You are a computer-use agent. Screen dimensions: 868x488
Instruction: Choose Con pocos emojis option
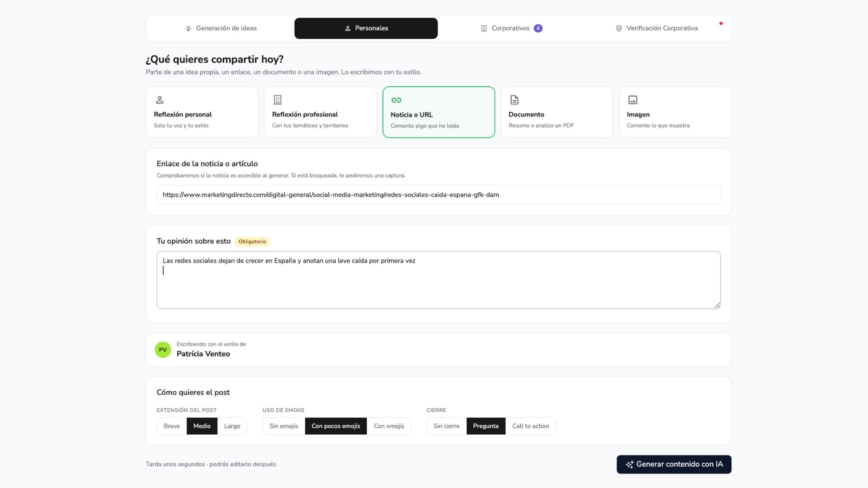(x=336, y=426)
